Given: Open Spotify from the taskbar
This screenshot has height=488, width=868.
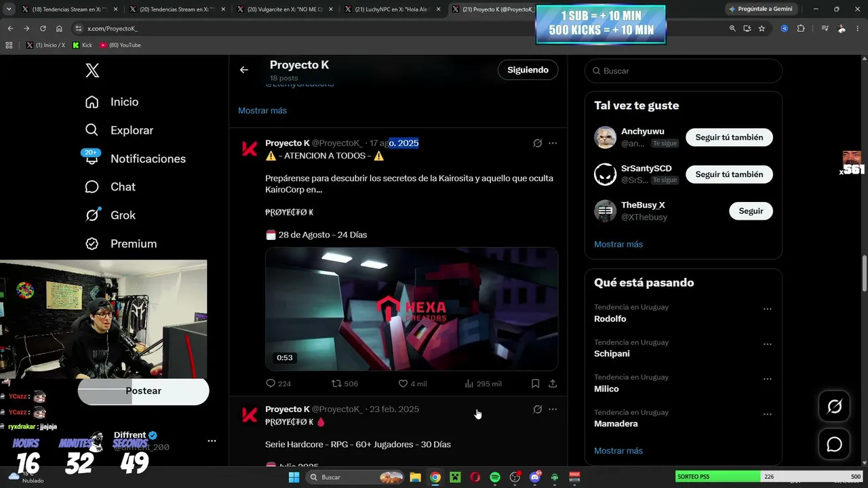Looking at the screenshot, I should click(495, 477).
